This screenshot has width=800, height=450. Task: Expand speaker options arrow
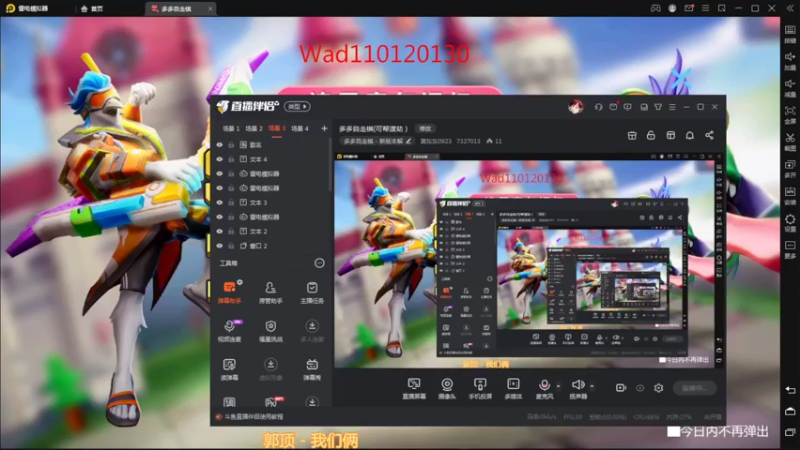(591, 386)
